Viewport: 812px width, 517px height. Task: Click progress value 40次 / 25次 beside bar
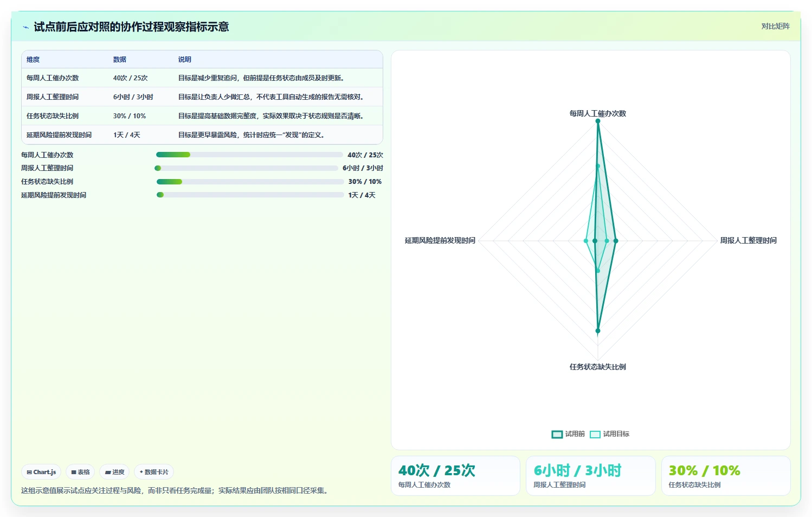pyautogui.click(x=365, y=155)
